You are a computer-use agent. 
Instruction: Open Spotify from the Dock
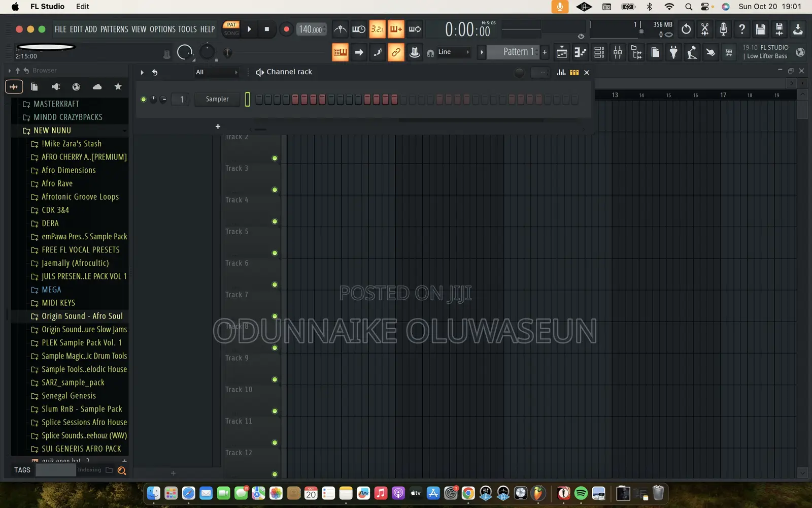click(x=581, y=493)
